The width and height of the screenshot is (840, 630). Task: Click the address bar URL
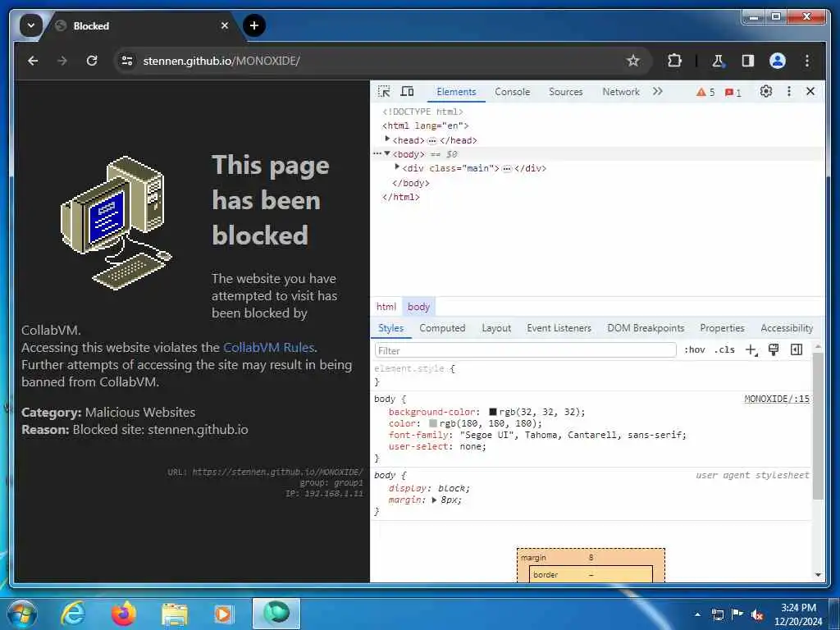point(221,61)
